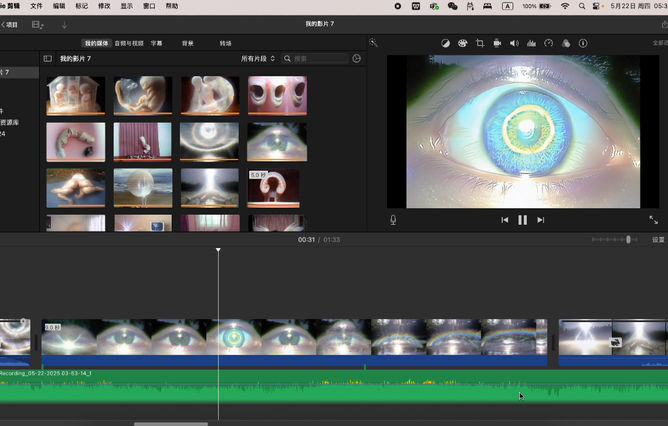This screenshot has height=426, width=668.
Task: Switch to the 音频与视频 tab
Action: tap(129, 43)
